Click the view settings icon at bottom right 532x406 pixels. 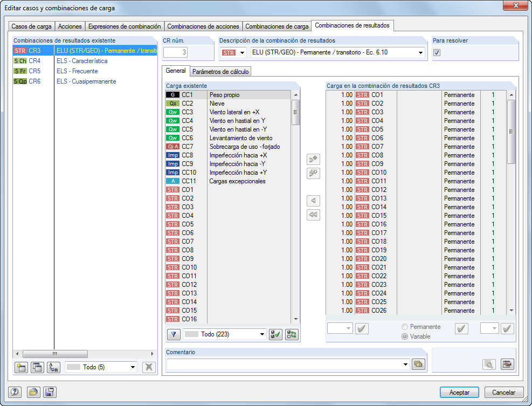pyautogui.click(x=507, y=364)
